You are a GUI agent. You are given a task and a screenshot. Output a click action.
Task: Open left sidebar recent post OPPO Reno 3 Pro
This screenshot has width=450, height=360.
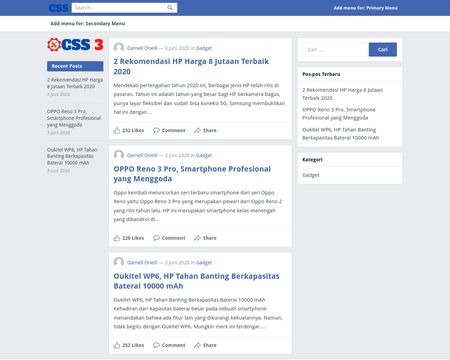(74, 118)
